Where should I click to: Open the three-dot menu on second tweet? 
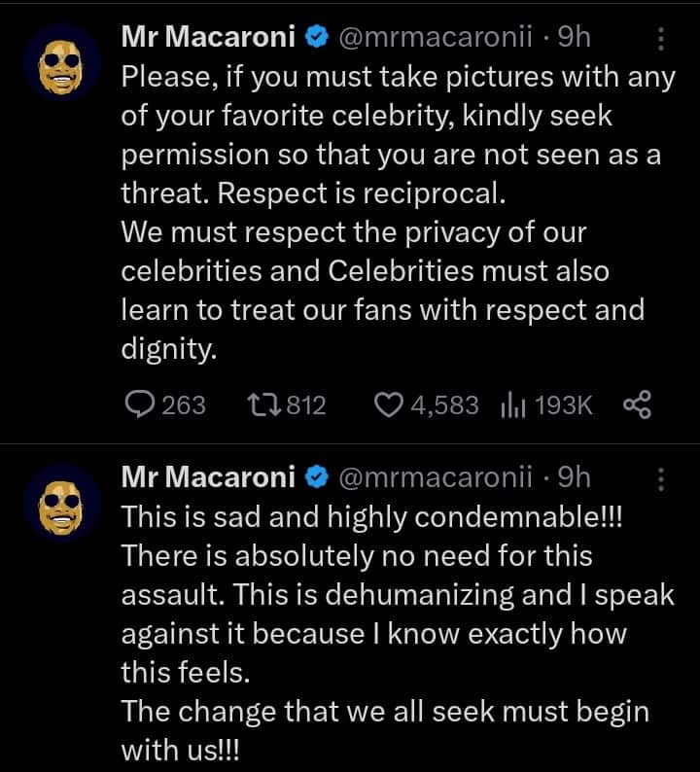662,477
